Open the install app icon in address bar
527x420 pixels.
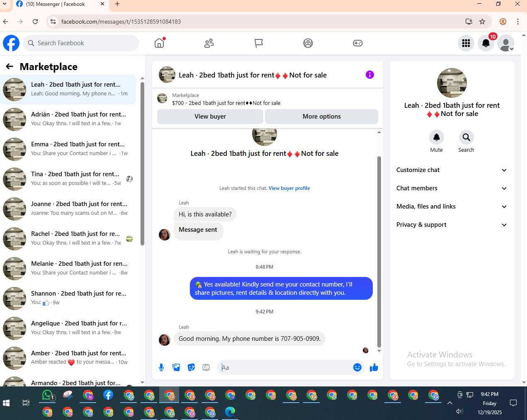pyautogui.click(x=469, y=22)
